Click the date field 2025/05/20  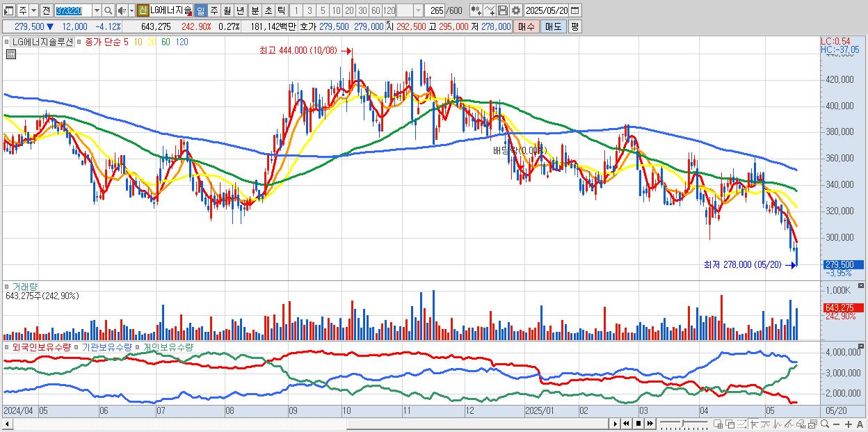(547, 10)
